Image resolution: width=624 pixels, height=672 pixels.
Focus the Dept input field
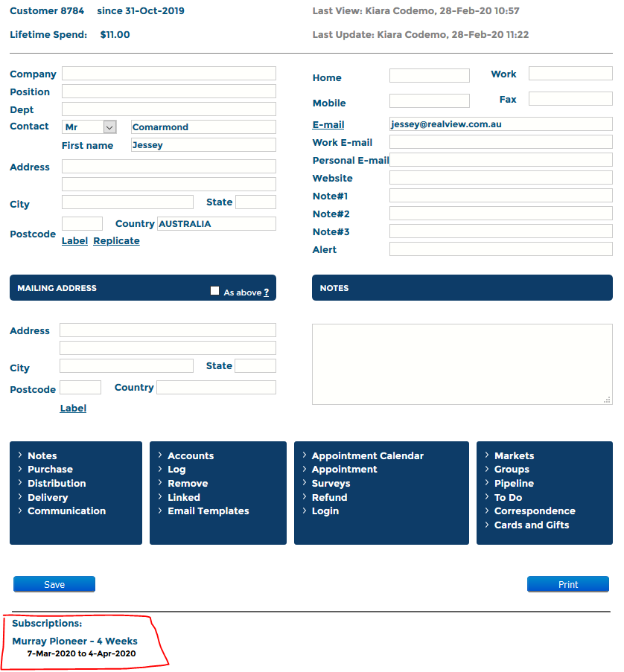(169, 109)
